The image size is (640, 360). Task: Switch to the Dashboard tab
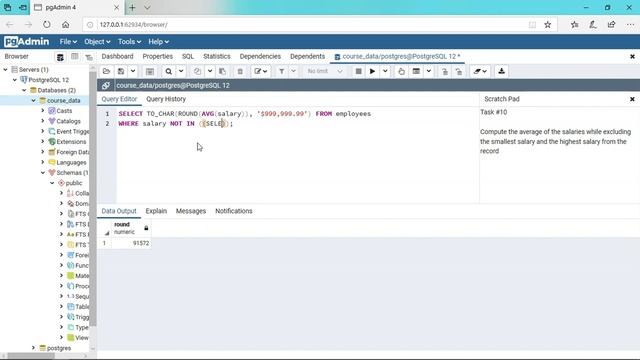tap(118, 56)
